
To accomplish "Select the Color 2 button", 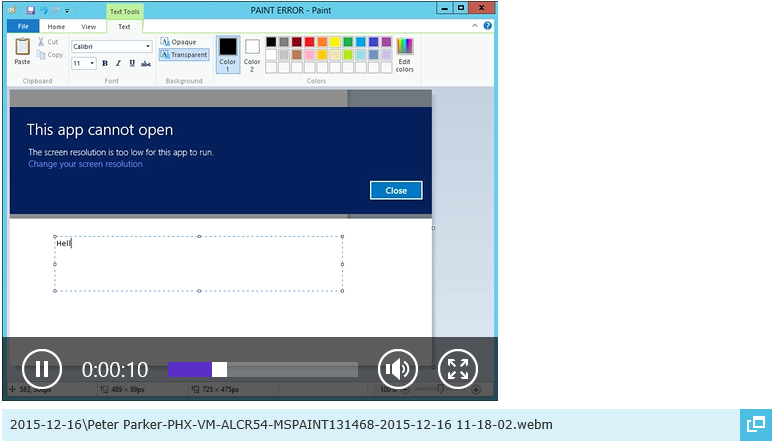I will [x=252, y=55].
